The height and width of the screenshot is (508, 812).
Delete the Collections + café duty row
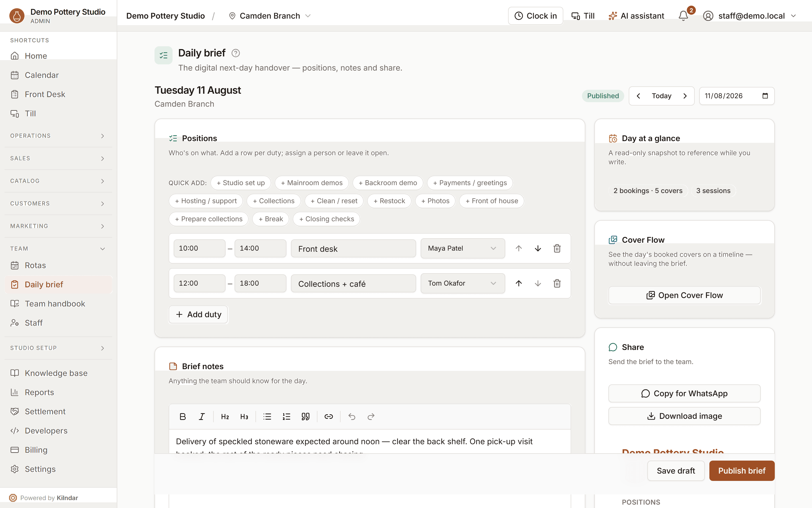557,283
